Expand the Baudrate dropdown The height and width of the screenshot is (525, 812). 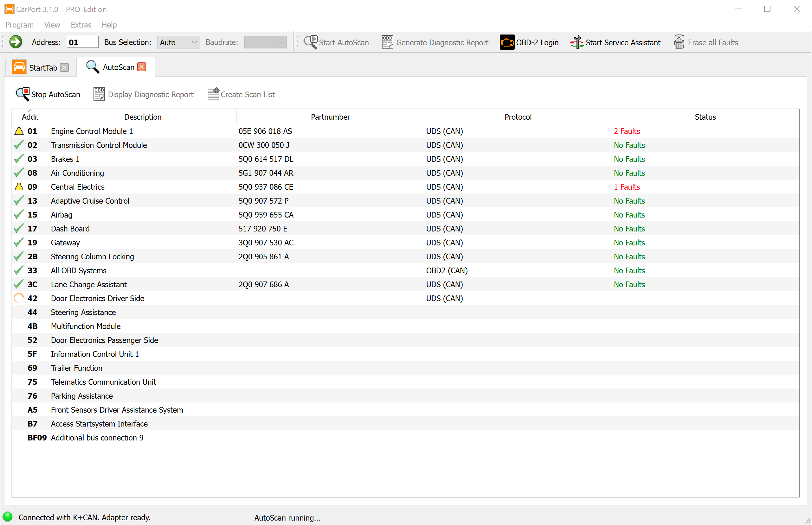(x=265, y=42)
